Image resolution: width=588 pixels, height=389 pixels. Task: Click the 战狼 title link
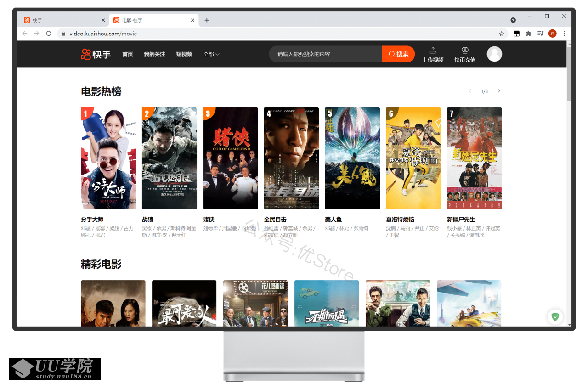pos(147,220)
